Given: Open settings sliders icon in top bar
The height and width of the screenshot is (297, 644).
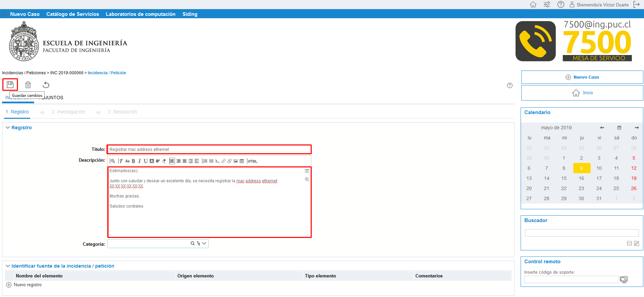Looking at the screenshot, I should tap(547, 4).
